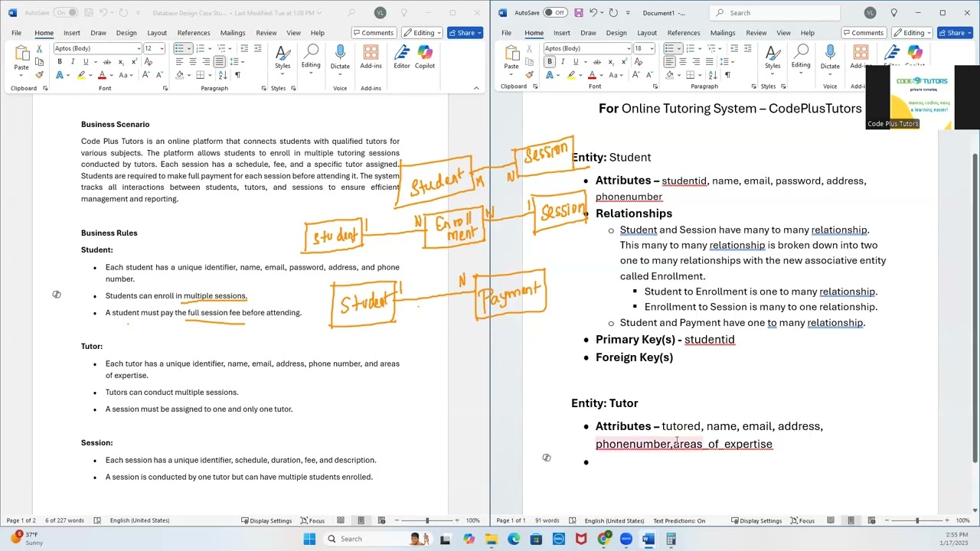The height and width of the screenshot is (551, 980).
Task: Click Format Painter in the left window
Action: (x=39, y=75)
